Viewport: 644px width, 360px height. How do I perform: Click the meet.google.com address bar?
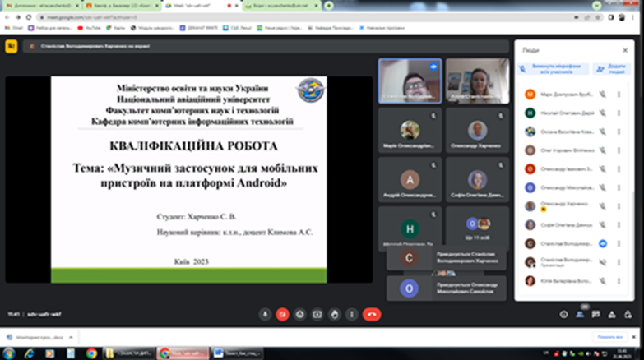pyautogui.click(x=304, y=17)
